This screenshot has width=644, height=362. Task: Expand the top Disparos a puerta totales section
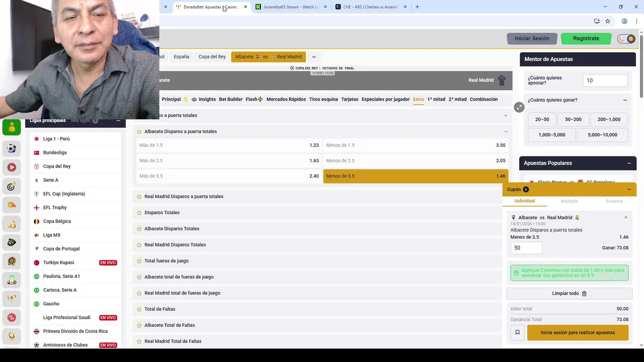(x=506, y=116)
